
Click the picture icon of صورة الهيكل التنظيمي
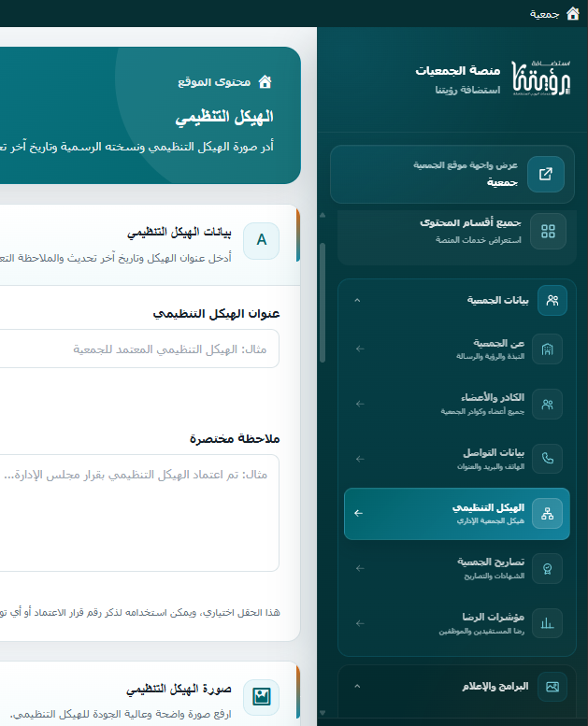[x=262, y=697]
